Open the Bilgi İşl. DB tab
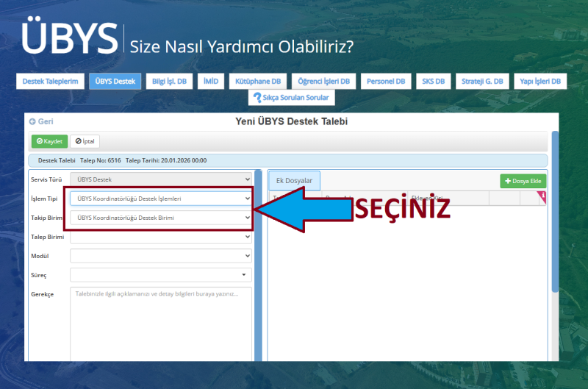588x389 pixels. 170,82
